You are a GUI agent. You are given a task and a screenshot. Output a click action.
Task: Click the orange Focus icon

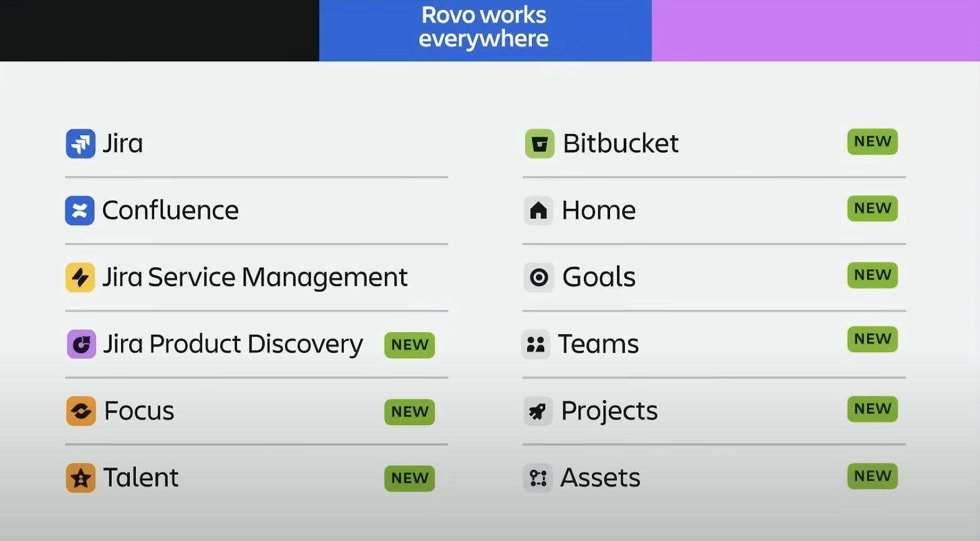[81, 411]
